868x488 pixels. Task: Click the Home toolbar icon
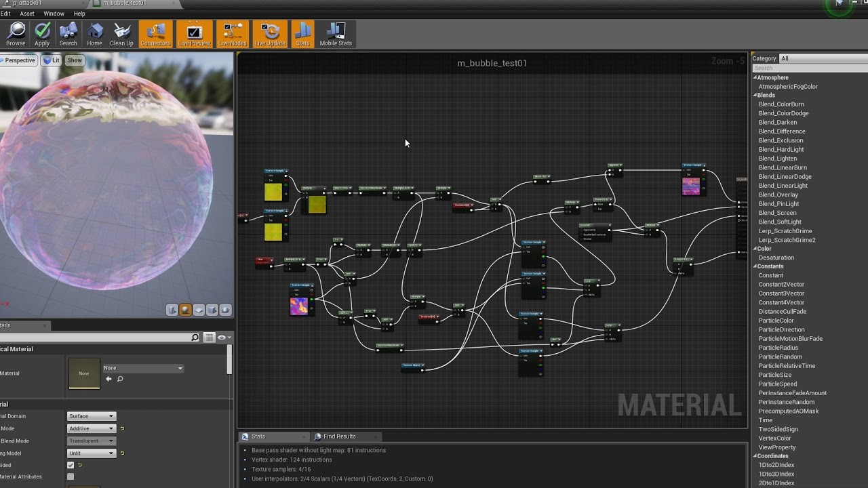pos(94,32)
